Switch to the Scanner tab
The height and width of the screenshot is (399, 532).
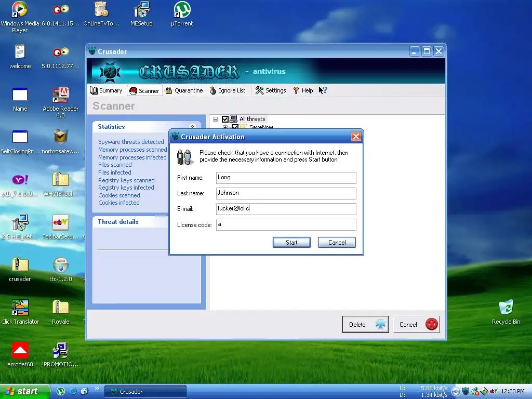pyautogui.click(x=145, y=90)
